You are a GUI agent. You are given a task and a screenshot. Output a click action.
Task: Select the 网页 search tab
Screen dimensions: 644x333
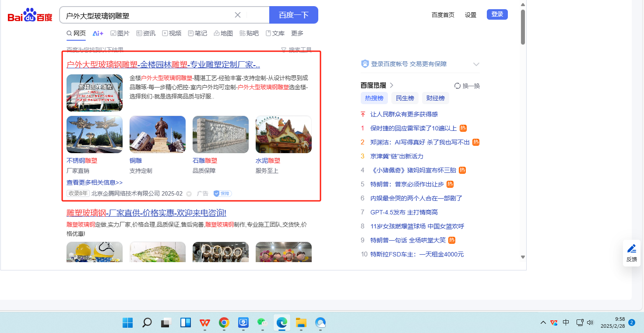coord(76,33)
